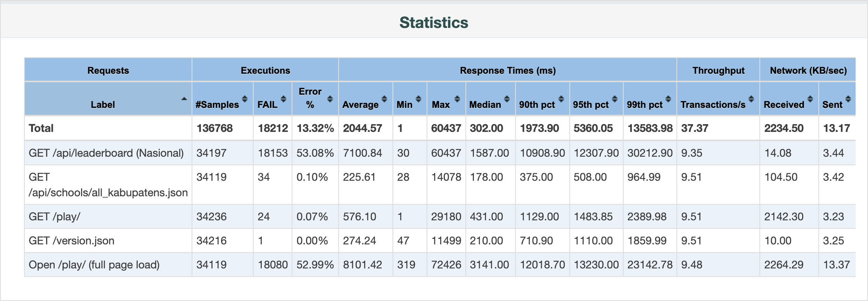Viewport: 868px width, 301px height.
Task: Click the 99th pct sort arrows
Action: [x=668, y=99]
